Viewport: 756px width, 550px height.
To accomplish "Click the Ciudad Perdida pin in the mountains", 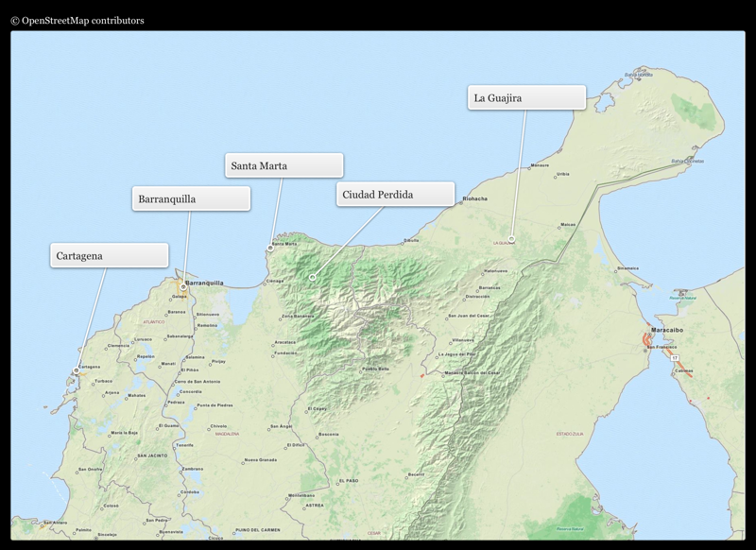I will pos(312,278).
